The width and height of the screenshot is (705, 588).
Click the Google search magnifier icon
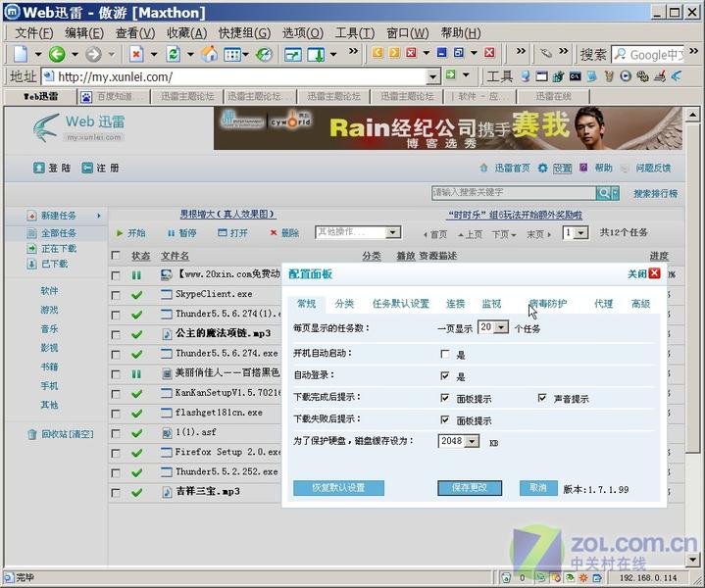pyautogui.click(x=621, y=55)
